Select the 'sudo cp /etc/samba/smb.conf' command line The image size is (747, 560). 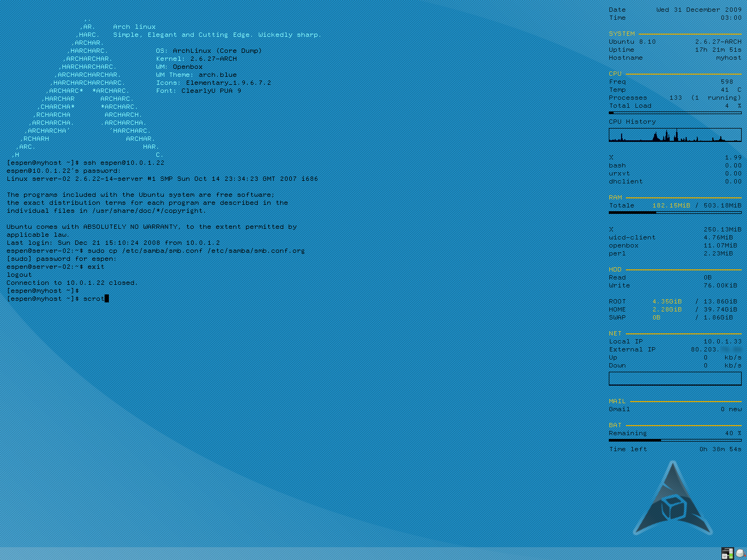point(156,251)
